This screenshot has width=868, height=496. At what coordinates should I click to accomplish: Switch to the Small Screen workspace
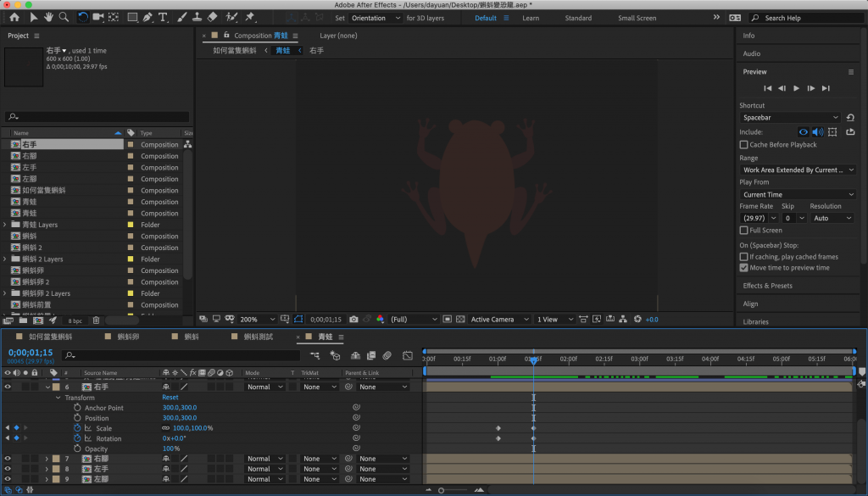pos(637,18)
